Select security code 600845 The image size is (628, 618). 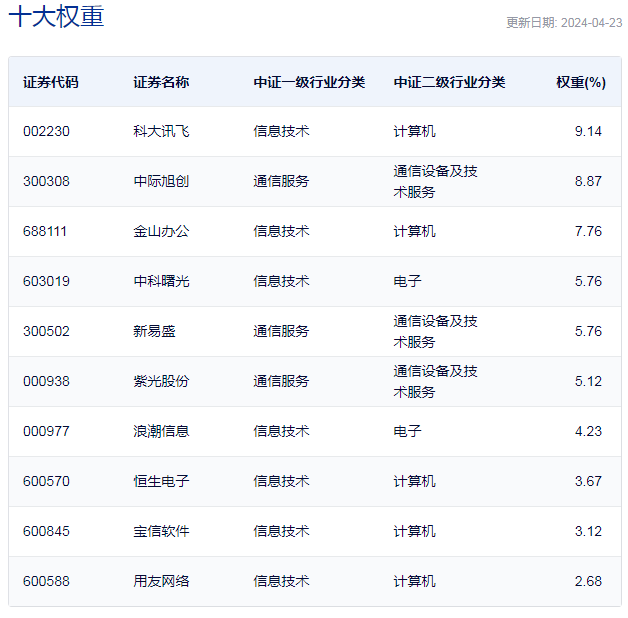(46, 531)
